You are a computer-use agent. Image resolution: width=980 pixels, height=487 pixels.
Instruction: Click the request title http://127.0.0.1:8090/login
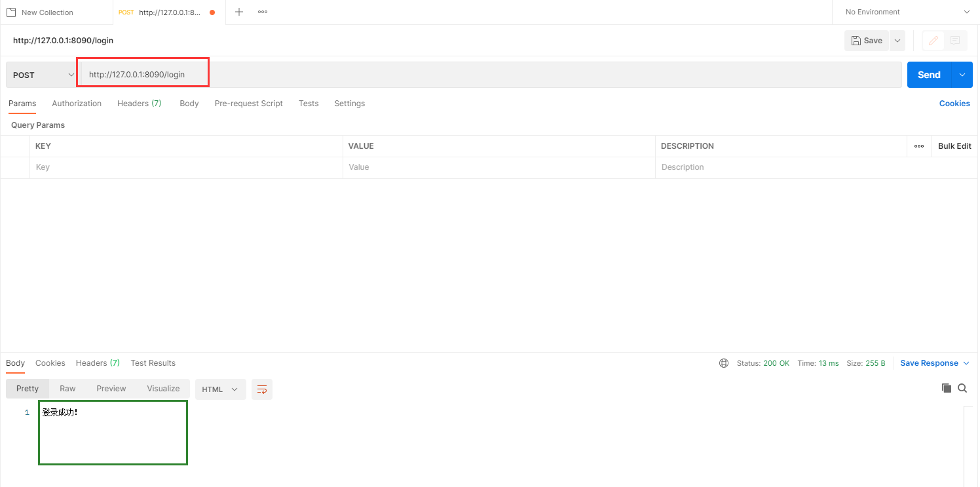pyautogui.click(x=64, y=41)
